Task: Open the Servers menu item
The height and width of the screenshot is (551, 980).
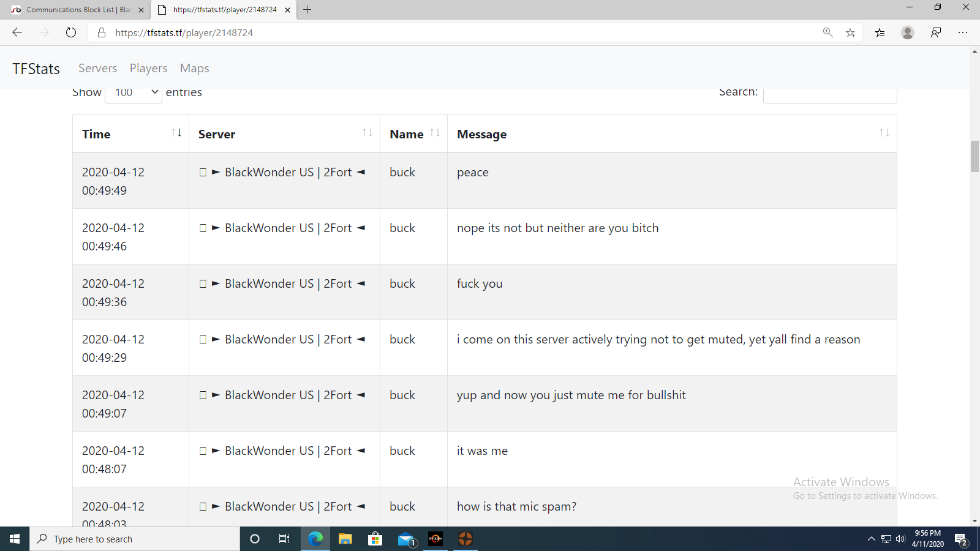Action: pyautogui.click(x=97, y=68)
